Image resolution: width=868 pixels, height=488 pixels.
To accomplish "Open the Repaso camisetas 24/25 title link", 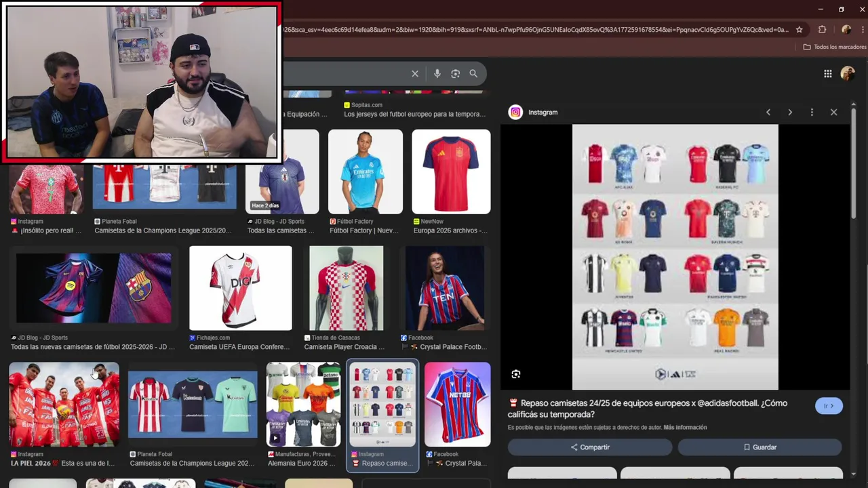I will click(648, 409).
